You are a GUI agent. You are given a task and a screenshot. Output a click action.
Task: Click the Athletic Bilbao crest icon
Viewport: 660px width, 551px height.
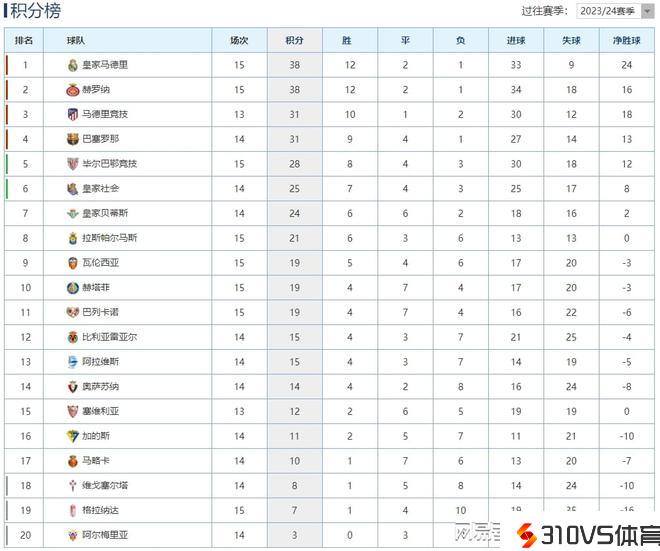[72, 164]
